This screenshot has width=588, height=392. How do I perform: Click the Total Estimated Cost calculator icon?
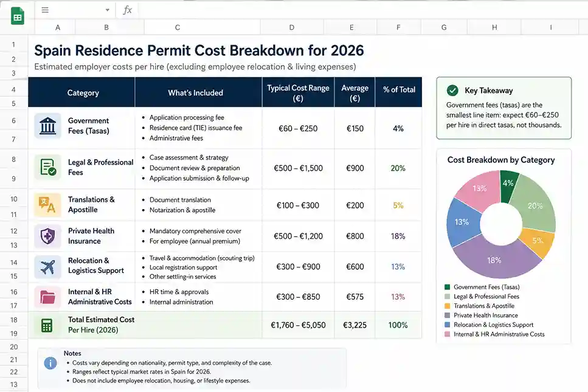coord(47,325)
